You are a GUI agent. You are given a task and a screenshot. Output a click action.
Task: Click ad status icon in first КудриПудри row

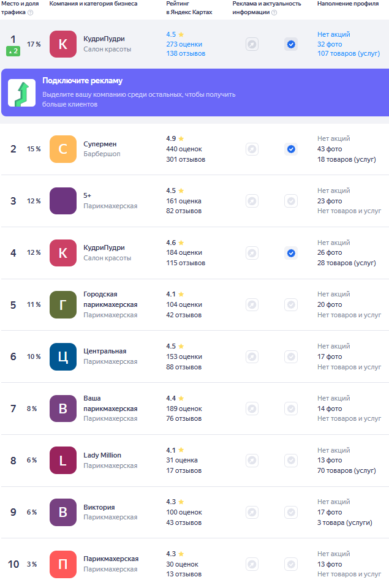(x=252, y=44)
